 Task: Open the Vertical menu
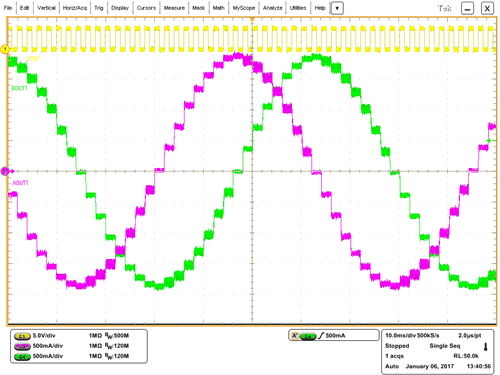[46, 8]
